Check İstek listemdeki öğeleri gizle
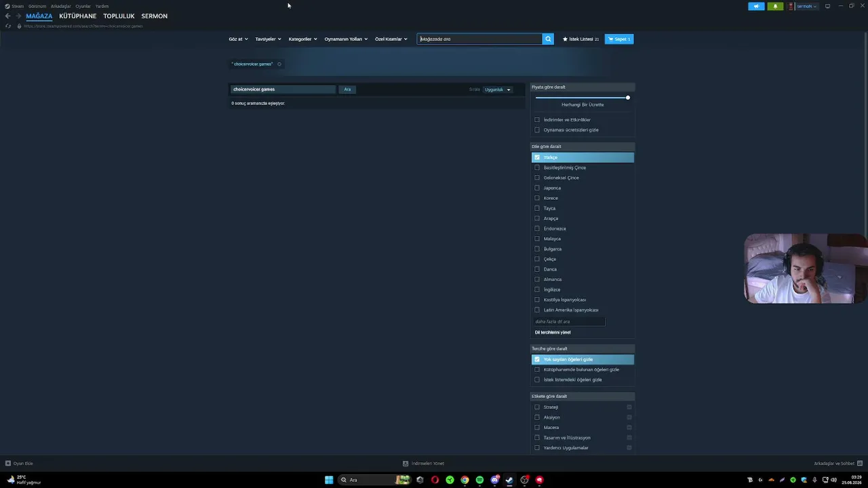 coord(537,380)
